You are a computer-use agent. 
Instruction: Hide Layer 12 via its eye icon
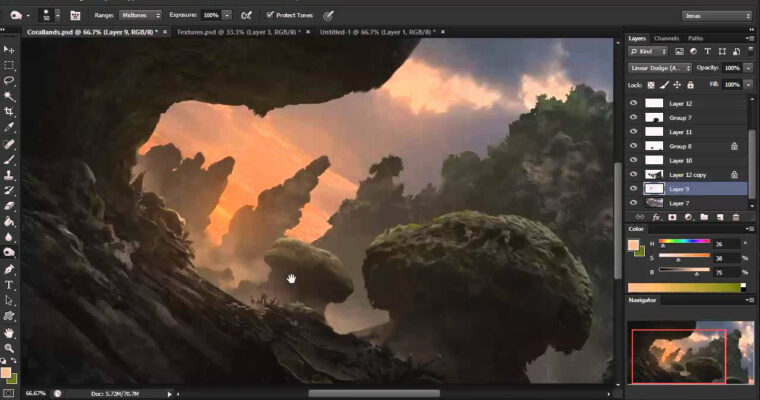(633, 103)
